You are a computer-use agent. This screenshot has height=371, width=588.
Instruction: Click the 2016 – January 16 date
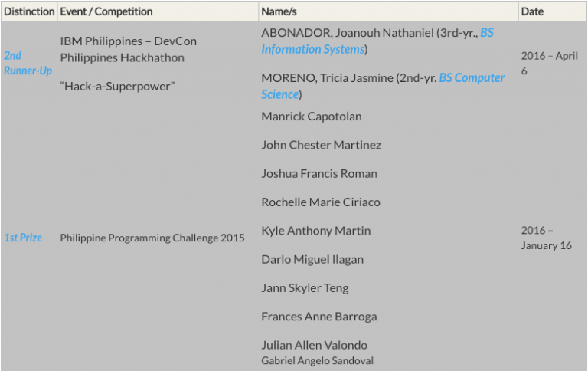tap(546, 238)
